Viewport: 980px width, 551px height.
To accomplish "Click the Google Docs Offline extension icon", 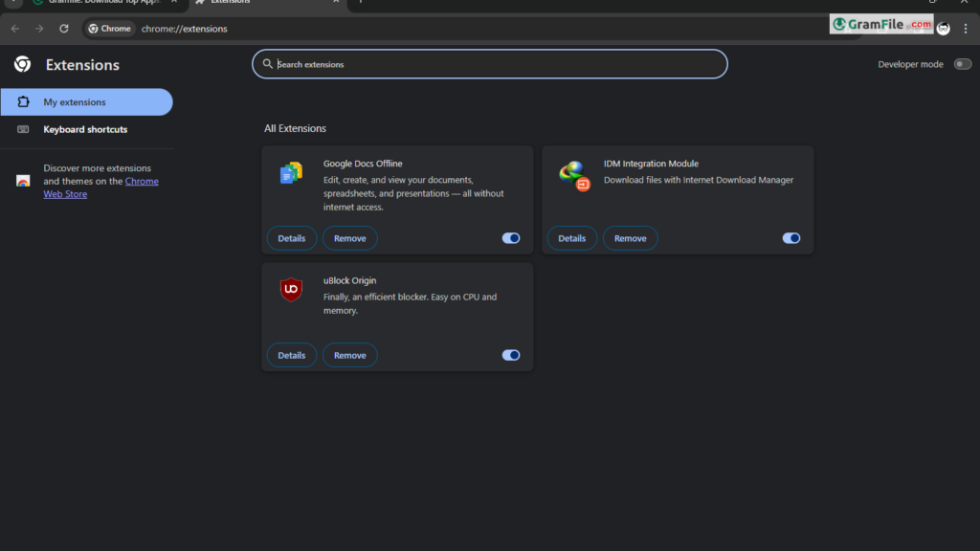I will point(291,172).
